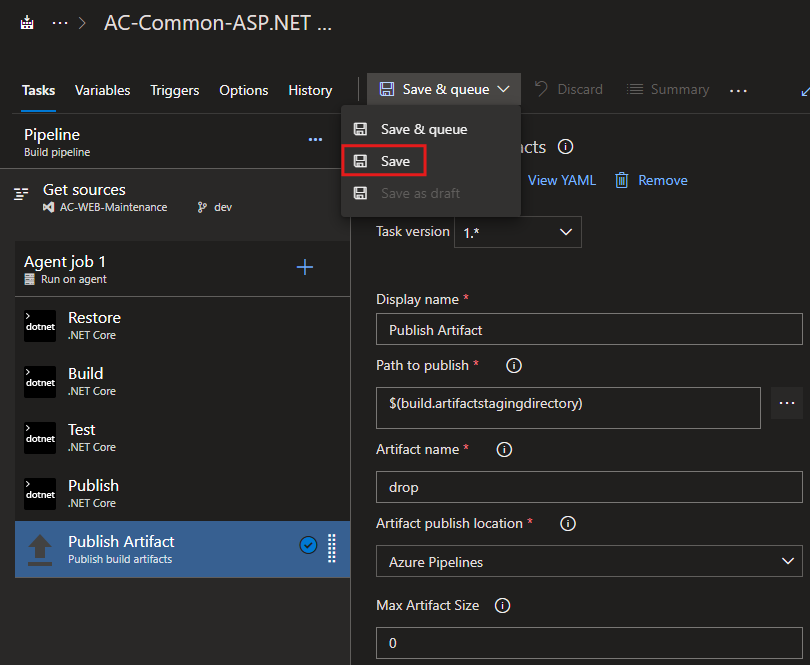Image resolution: width=810 pixels, height=665 pixels.
Task: Click the dotnet icon of the Publish task
Action: (x=40, y=493)
